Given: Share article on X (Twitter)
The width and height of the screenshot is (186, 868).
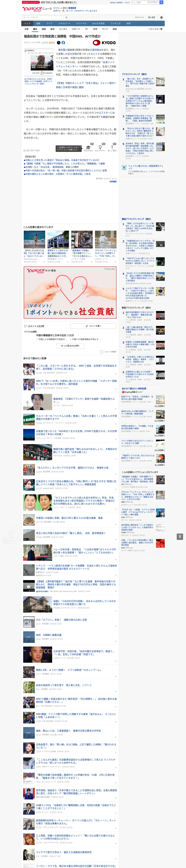Looking at the screenshot, I should pos(59,43).
